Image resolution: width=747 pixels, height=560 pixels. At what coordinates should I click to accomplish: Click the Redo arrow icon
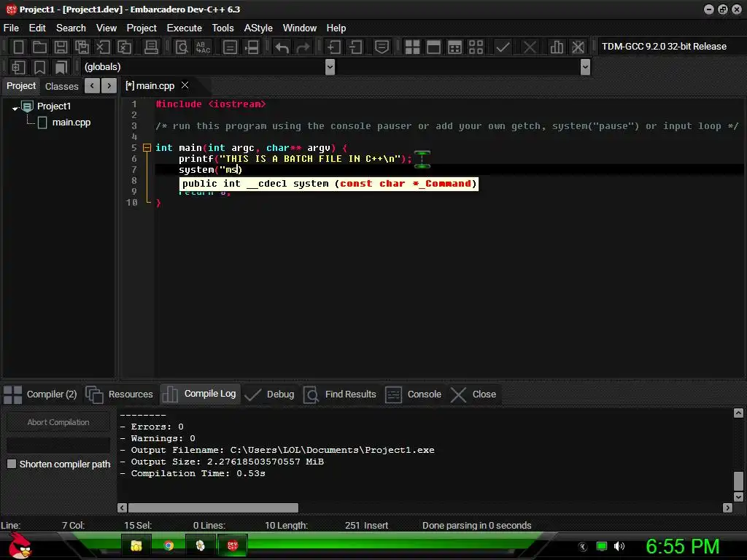point(303,47)
